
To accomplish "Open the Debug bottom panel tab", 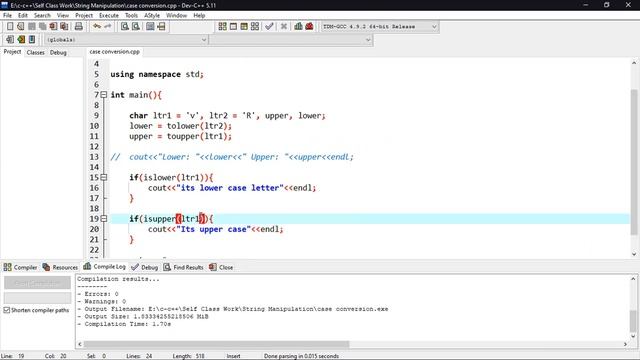I will pyautogui.click(x=144, y=267).
